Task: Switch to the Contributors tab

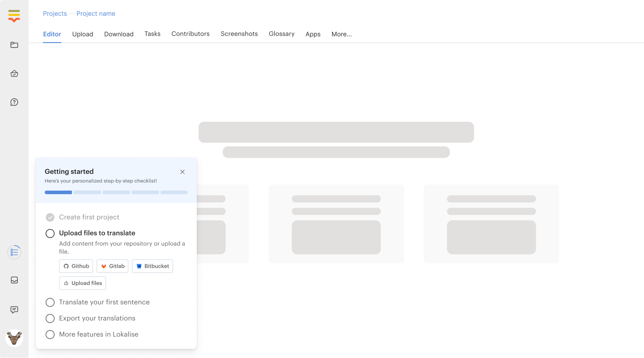Action: click(x=190, y=34)
